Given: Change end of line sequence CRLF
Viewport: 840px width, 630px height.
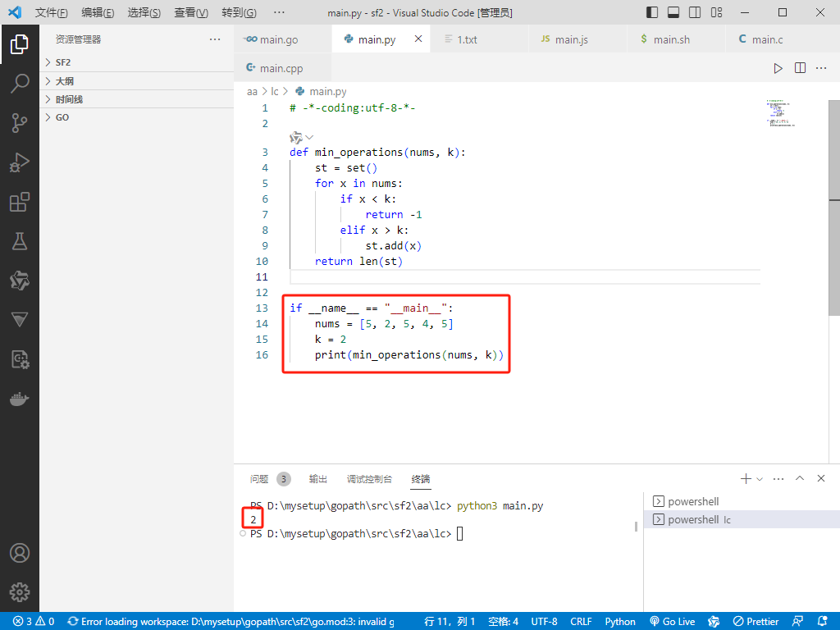Looking at the screenshot, I should (581, 622).
